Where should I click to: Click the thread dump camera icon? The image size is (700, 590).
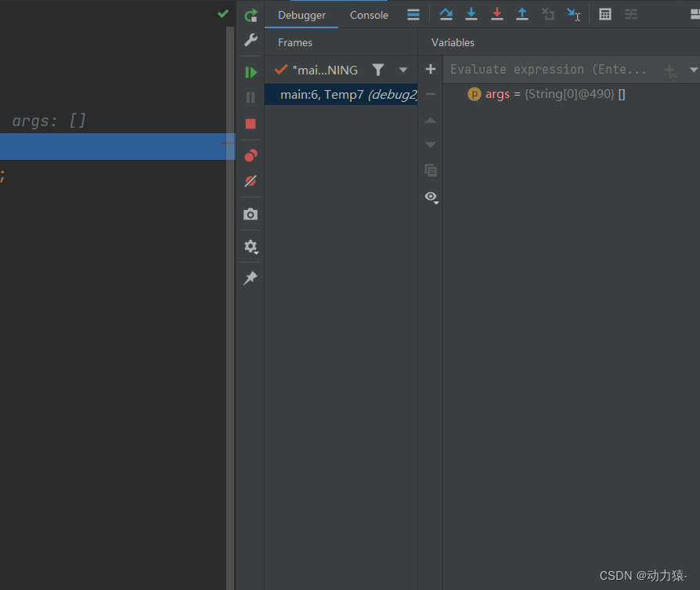point(250,213)
